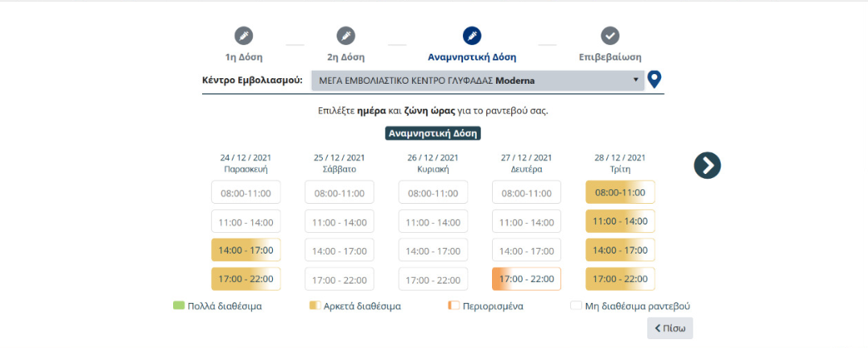This screenshot has width=868, height=348.
Task: Click the Αναμνηστική Δόση syringe step icon
Action: (x=472, y=35)
